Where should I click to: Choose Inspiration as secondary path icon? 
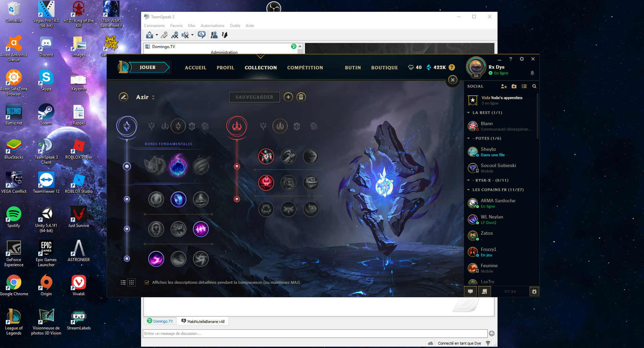pyautogui.click(x=314, y=126)
